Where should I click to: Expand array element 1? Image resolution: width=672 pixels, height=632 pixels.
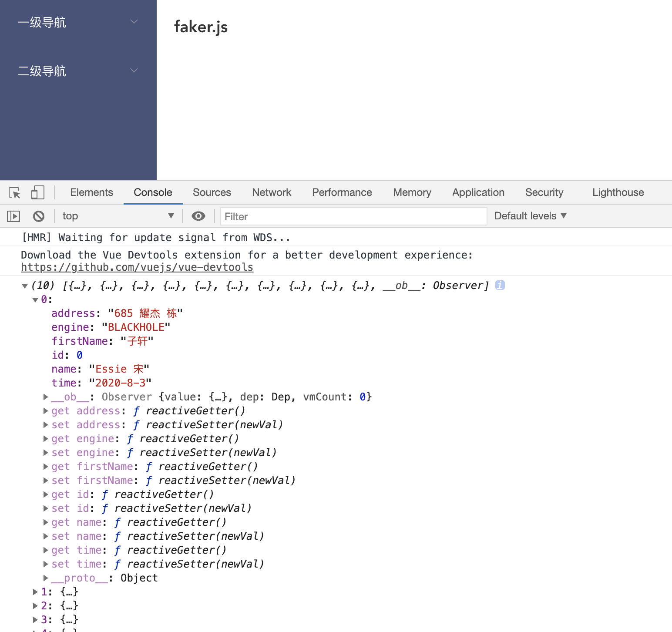35,592
